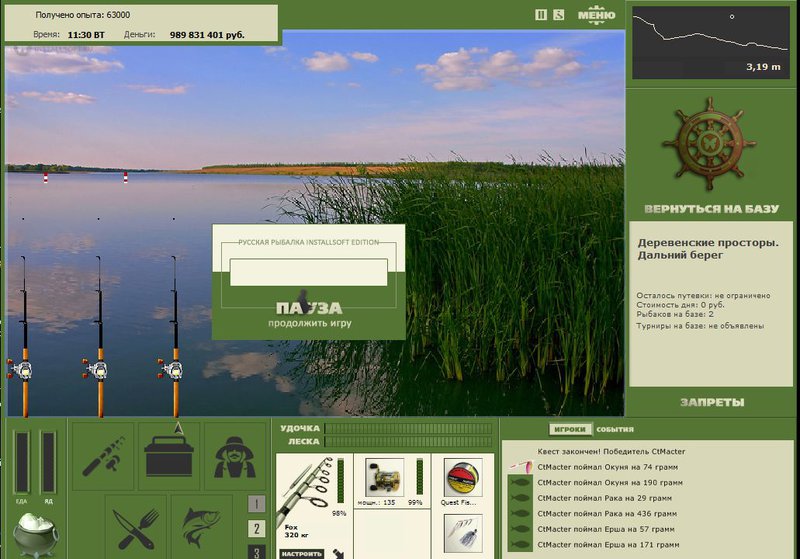Click the ЛЕСКА tension bar
The height and width of the screenshot is (559, 800).
[409, 442]
